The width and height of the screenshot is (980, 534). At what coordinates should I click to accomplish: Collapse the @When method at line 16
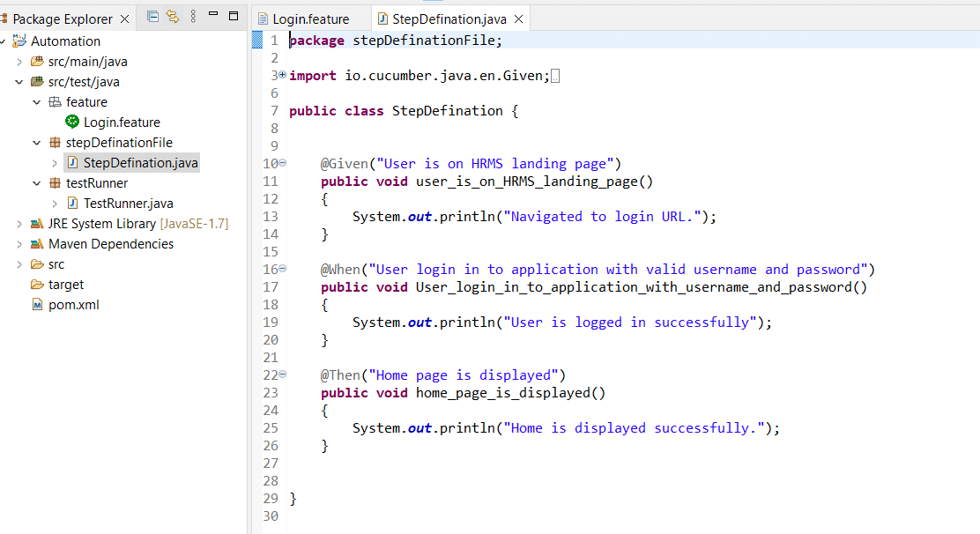(283, 269)
